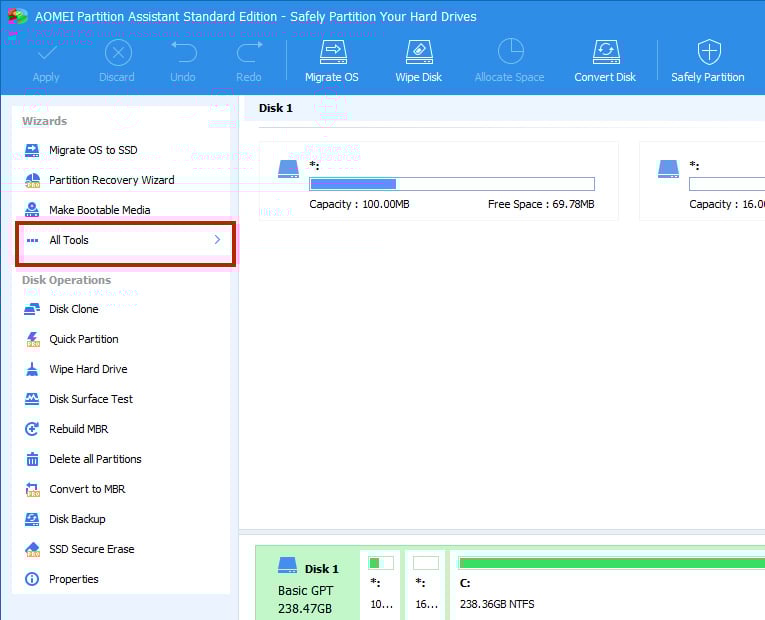Click the drive icon of 100MB partition
This screenshot has width=765, height=620.
(x=288, y=169)
